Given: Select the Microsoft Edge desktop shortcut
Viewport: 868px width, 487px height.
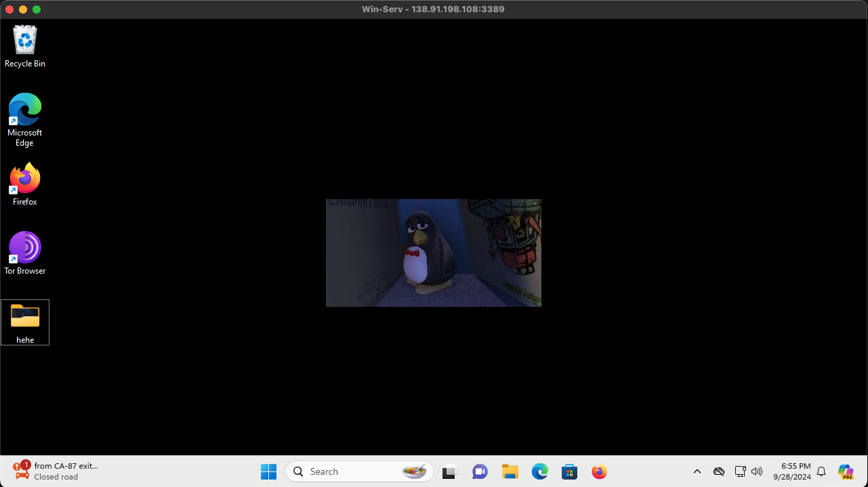Looking at the screenshot, I should point(25,119).
